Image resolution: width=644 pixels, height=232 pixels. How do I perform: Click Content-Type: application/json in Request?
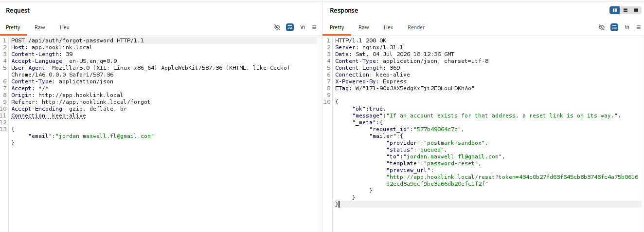point(62,81)
